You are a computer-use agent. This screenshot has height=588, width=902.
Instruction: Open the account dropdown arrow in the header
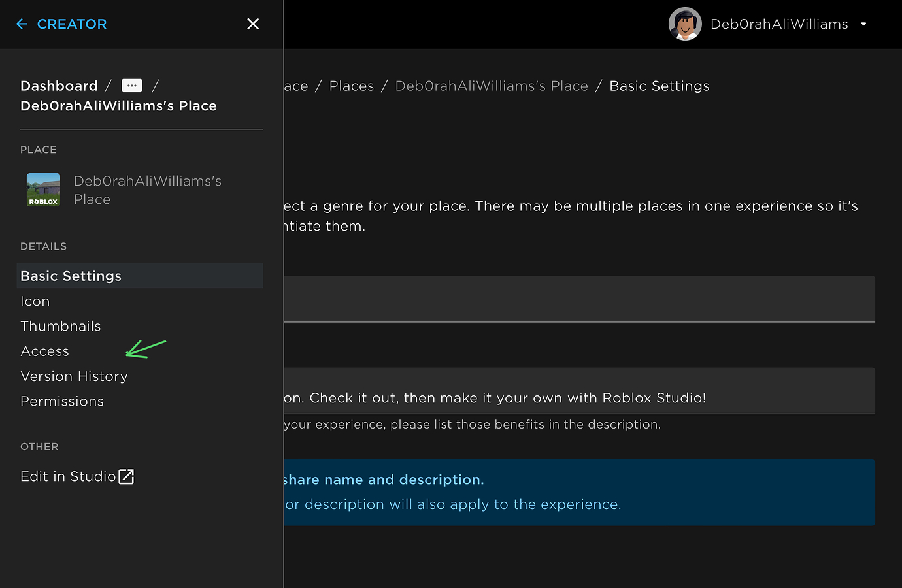point(863,24)
